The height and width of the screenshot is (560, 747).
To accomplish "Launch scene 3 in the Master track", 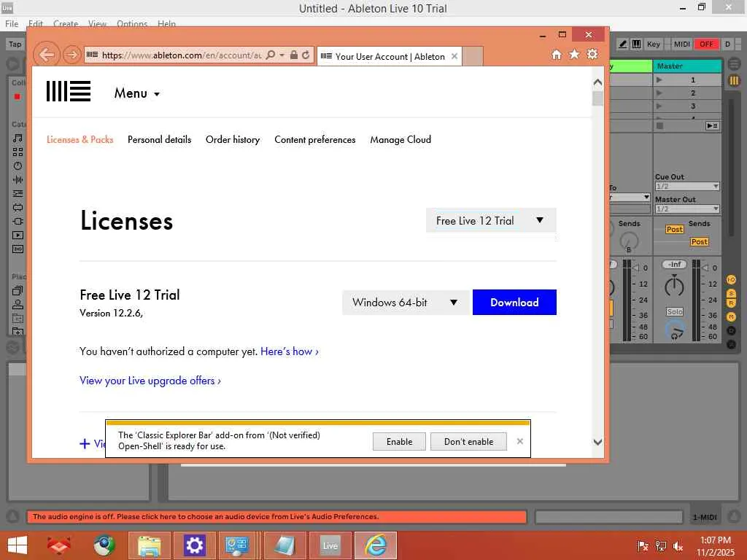I will tap(659, 106).
